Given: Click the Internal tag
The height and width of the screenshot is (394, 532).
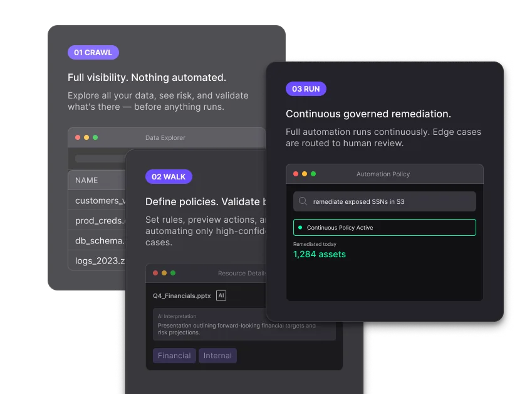Looking at the screenshot, I should coord(217,356).
